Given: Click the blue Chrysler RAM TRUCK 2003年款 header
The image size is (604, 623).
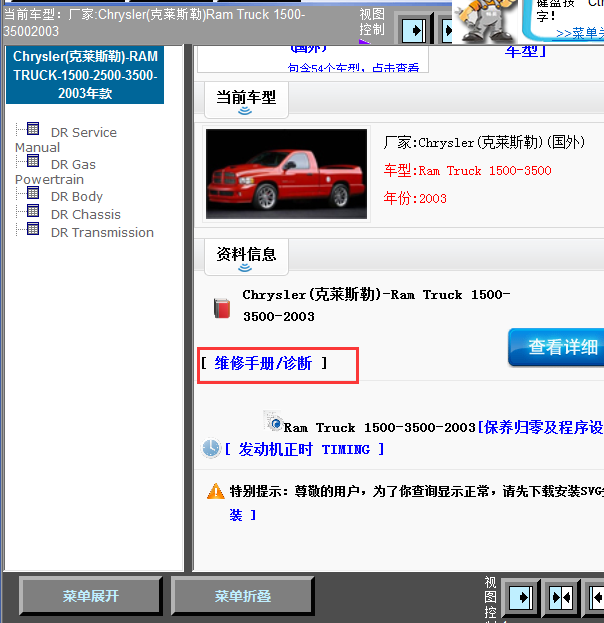Looking at the screenshot, I should 85,75.
